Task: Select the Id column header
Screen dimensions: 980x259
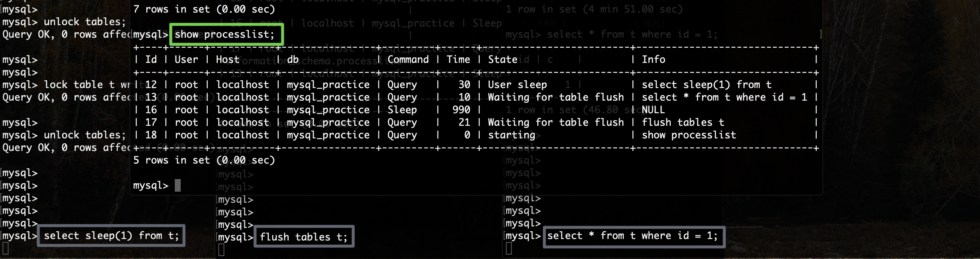Action: point(151,60)
